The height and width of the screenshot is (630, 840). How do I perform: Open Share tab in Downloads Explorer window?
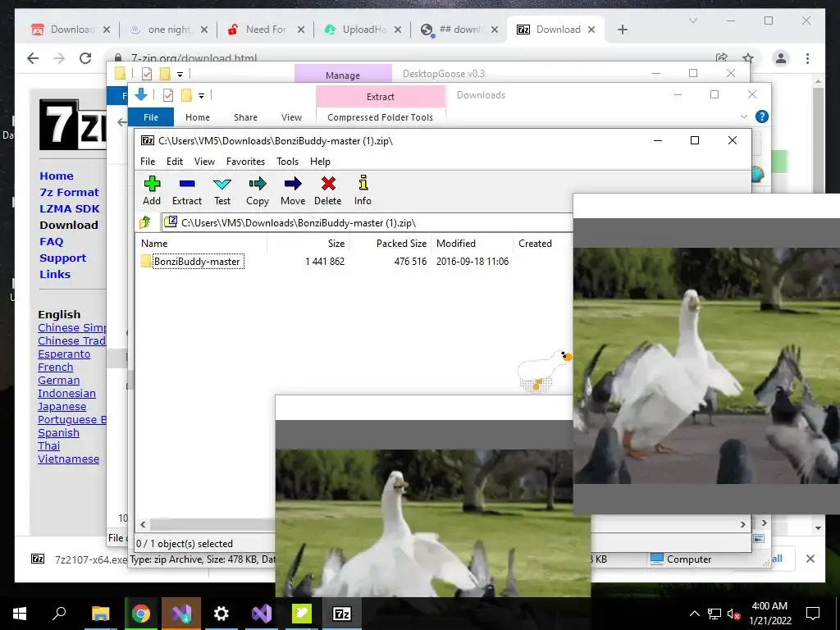tap(245, 117)
